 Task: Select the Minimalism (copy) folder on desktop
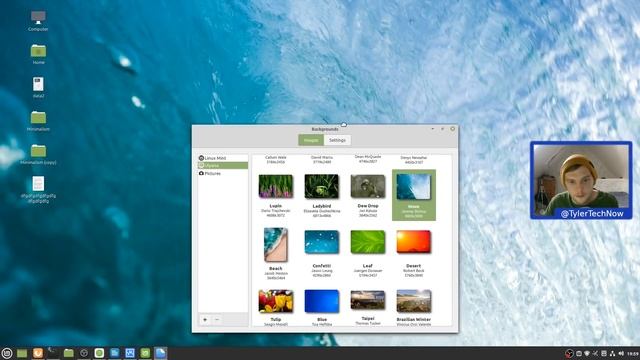click(38, 154)
